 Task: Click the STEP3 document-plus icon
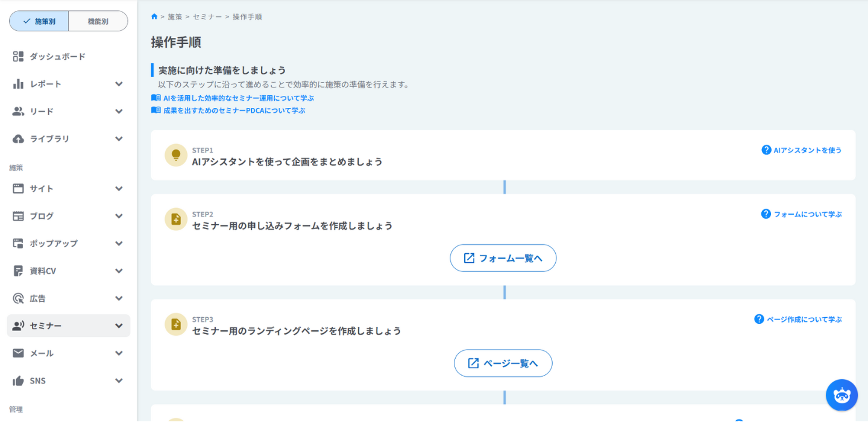coord(176,324)
